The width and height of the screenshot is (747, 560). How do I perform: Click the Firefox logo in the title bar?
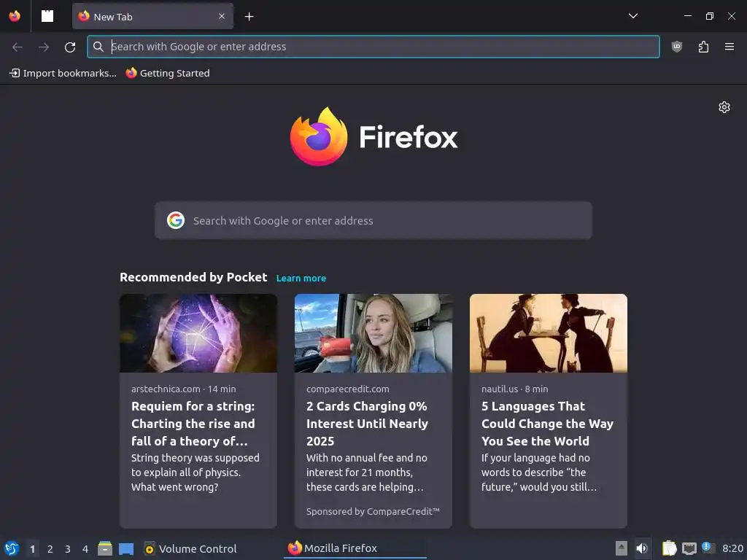point(15,16)
